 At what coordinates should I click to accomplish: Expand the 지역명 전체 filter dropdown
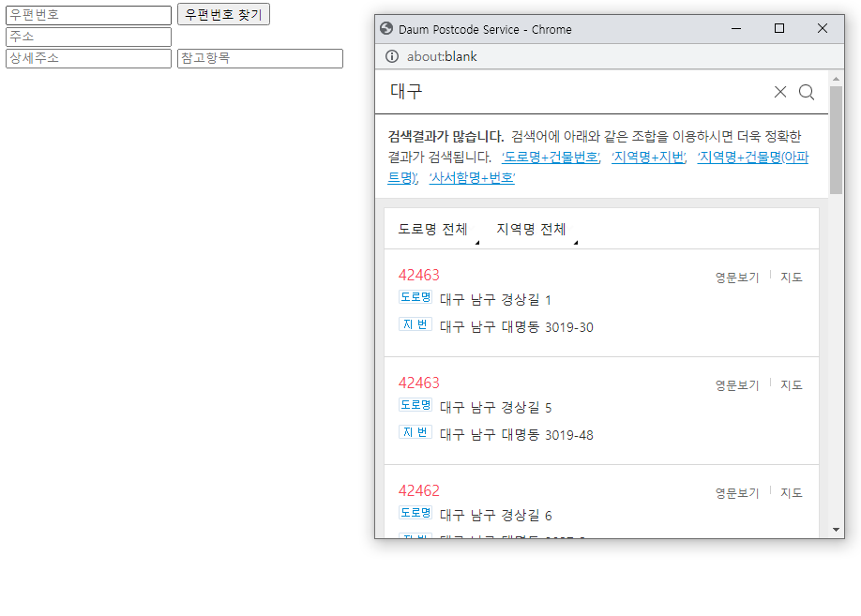point(536,230)
